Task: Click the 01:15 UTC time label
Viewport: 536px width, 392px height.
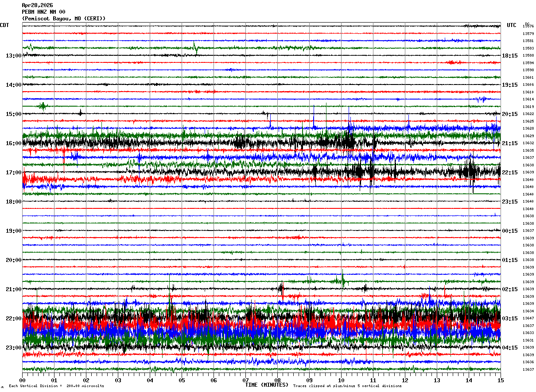Action: click(510, 260)
